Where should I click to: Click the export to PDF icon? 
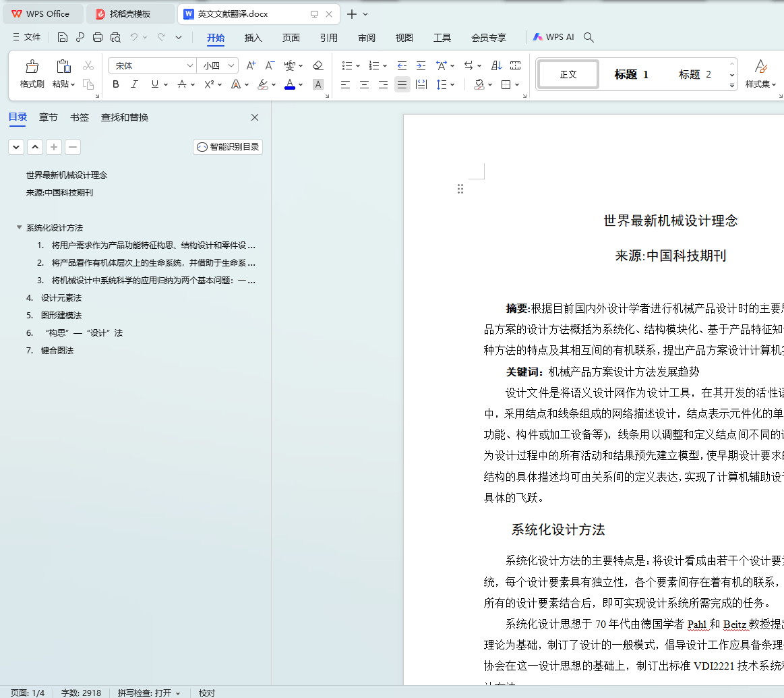(80, 37)
